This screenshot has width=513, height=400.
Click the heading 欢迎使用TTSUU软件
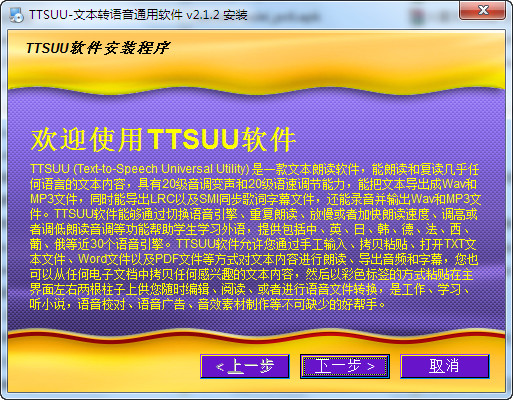(163, 139)
